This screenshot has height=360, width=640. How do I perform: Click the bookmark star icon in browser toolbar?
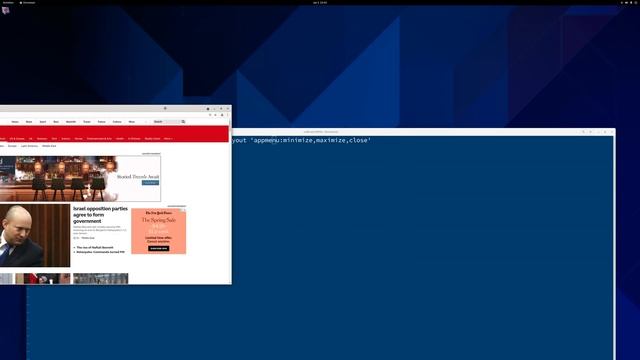coord(210,115)
